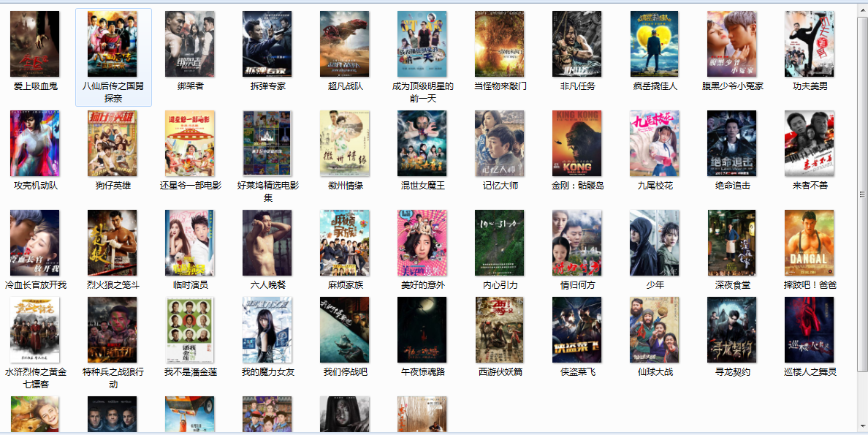Click the scrollbar down arrow
The height and width of the screenshot is (435, 868).
862,425
